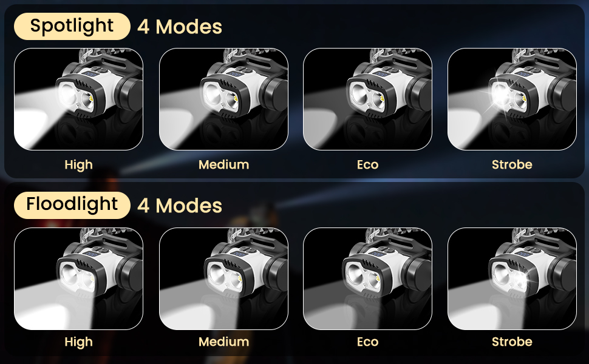Select the Floodlight Strobe mode thumbnail
This screenshot has height=364, width=589.
[x=512, y=278]
